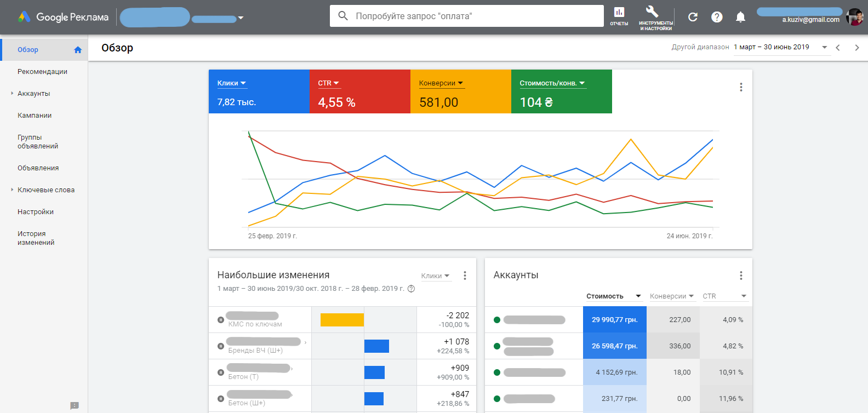Click the user profile avatar

point(854,17)
